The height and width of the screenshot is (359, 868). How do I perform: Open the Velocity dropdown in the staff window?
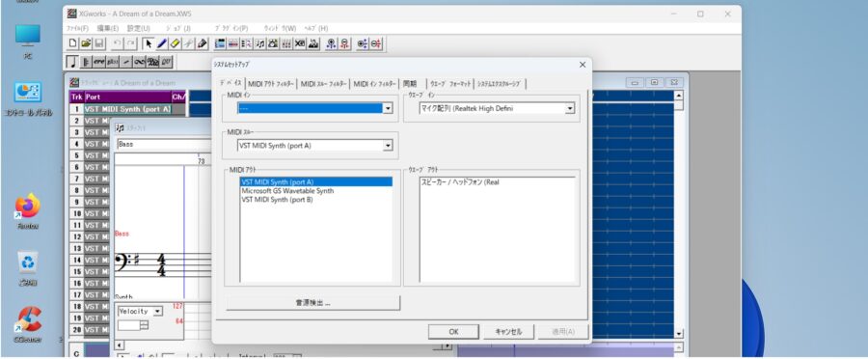158,312
